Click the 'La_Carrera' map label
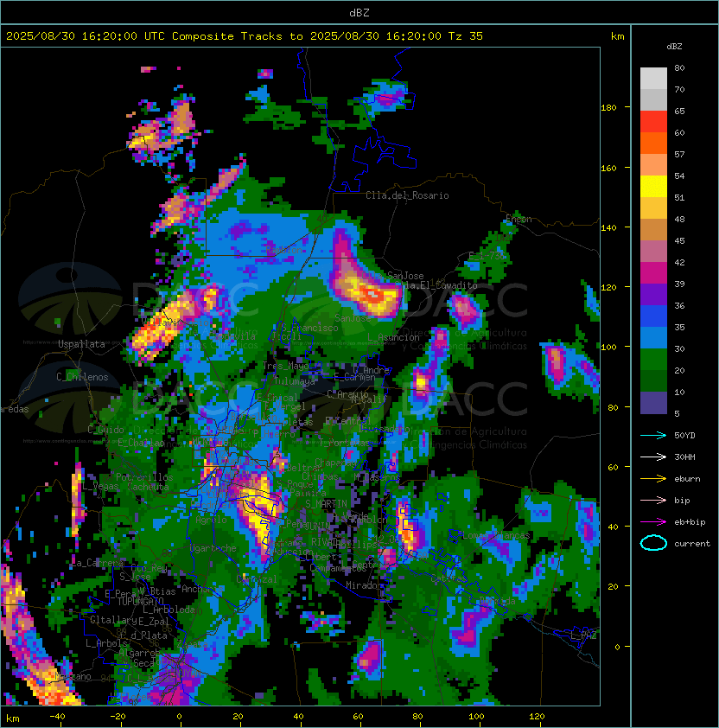 pos(98,563)
